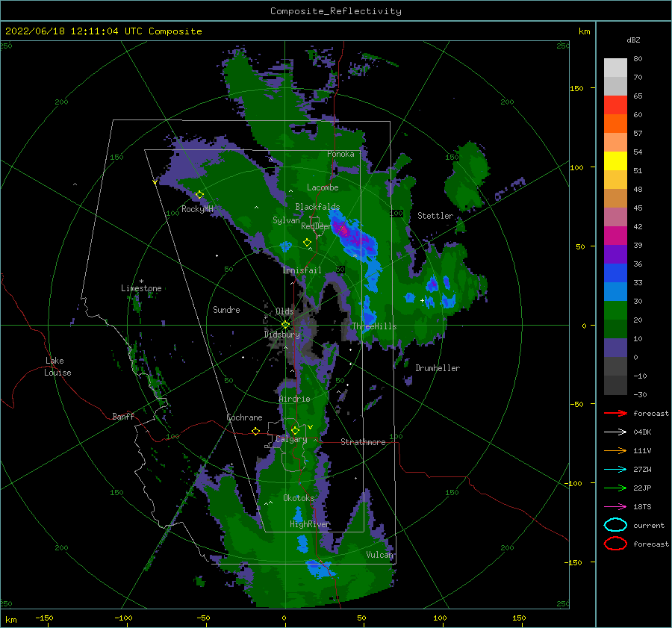The width and height of the screenshot is (672, 628).
Task: Click the HighRiver label
Action: (x=309, y=524)
